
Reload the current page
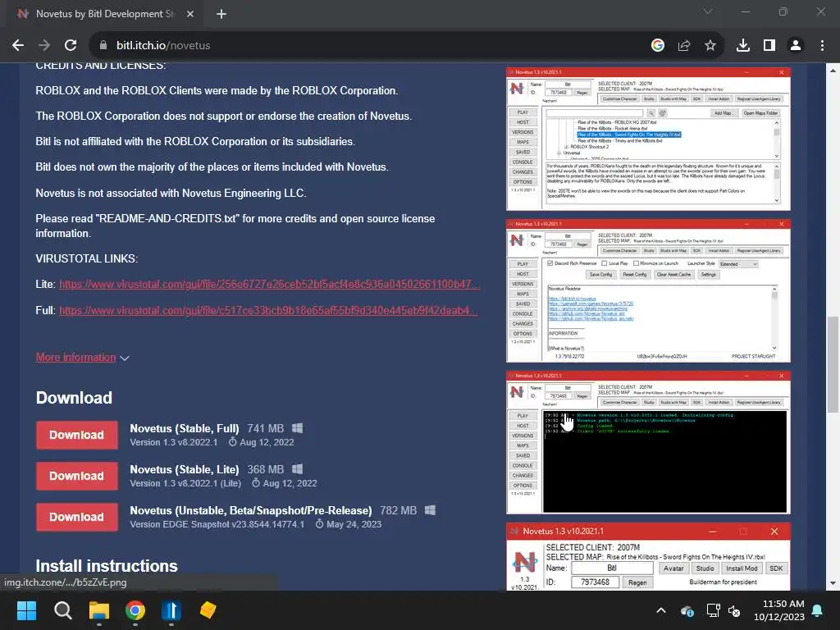[71, 46]
